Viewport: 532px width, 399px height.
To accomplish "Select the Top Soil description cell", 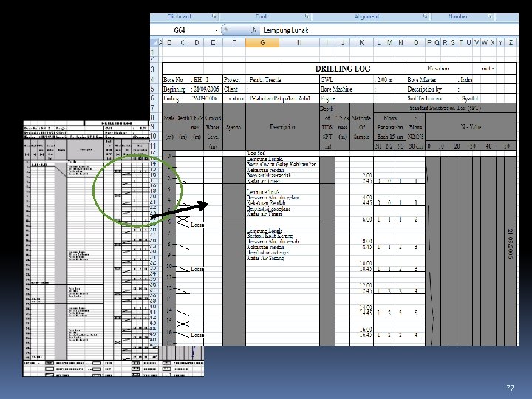I will point(256,154).
